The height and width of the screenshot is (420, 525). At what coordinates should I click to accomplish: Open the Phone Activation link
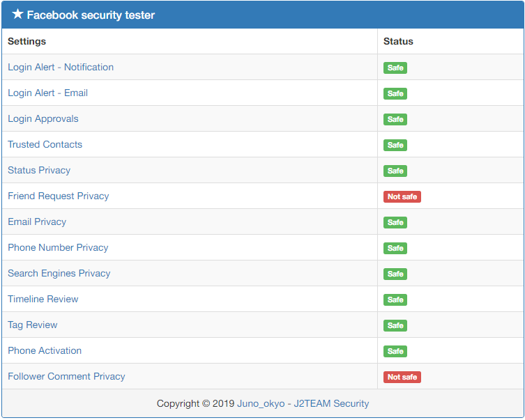click(45, 350)
